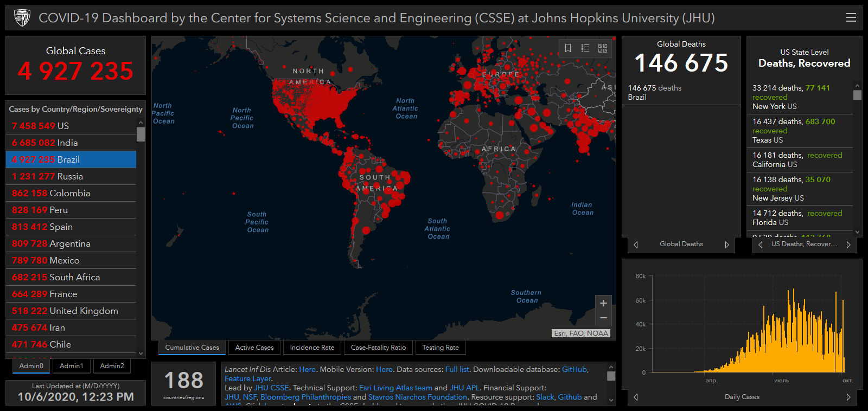Screen dimensions: 868x411
Task: Click the right arrow beside US Deaths, Recovered
Action: (x=848, y=245)
